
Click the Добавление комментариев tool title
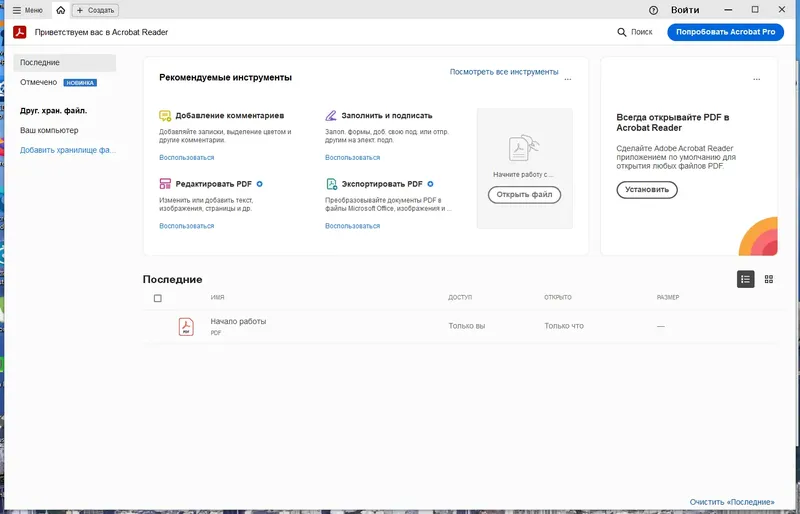[x=230, y=116]
